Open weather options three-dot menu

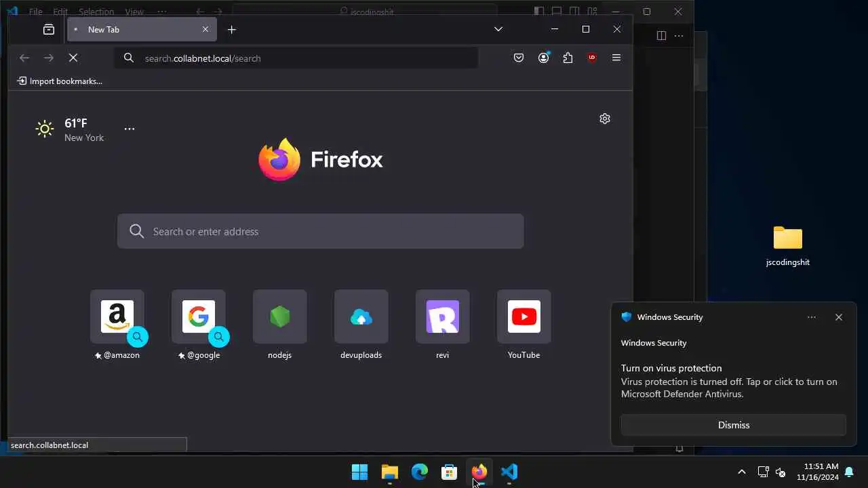point(130,129)
